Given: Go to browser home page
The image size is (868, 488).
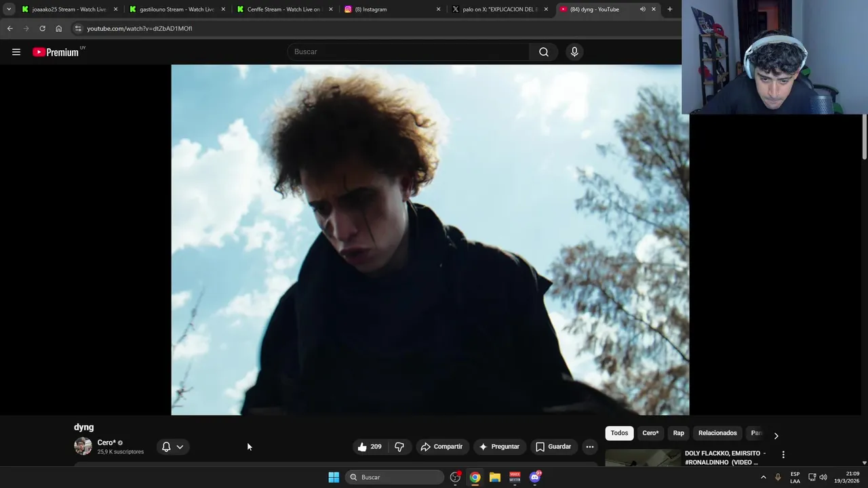Looking at the screenshot, I should [x=59, y=28].
